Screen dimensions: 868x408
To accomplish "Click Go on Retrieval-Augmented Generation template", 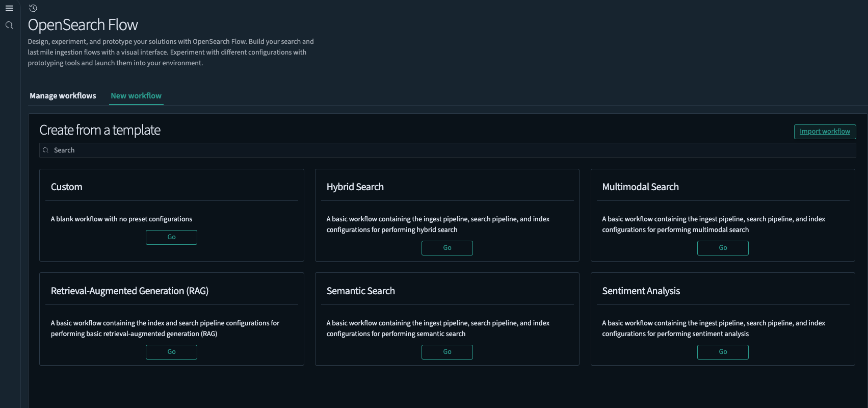I will (x=171, y=352).
